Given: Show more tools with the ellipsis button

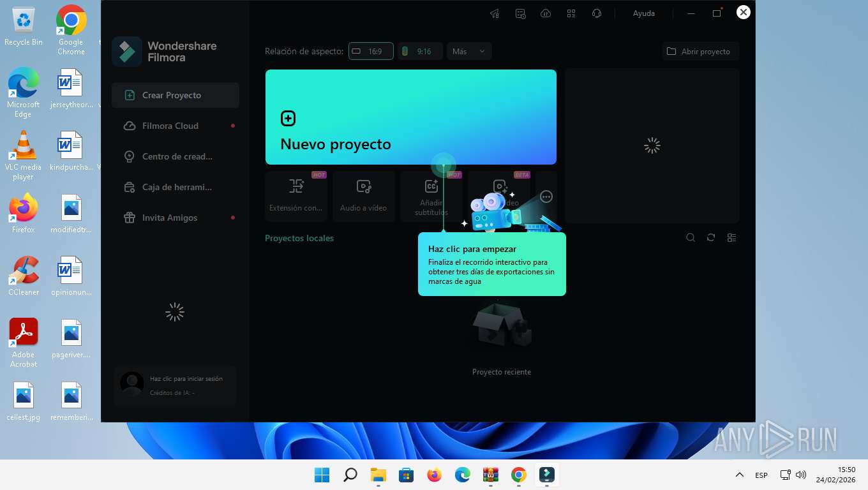Looking at the screenshot, I should click(546, 197).
